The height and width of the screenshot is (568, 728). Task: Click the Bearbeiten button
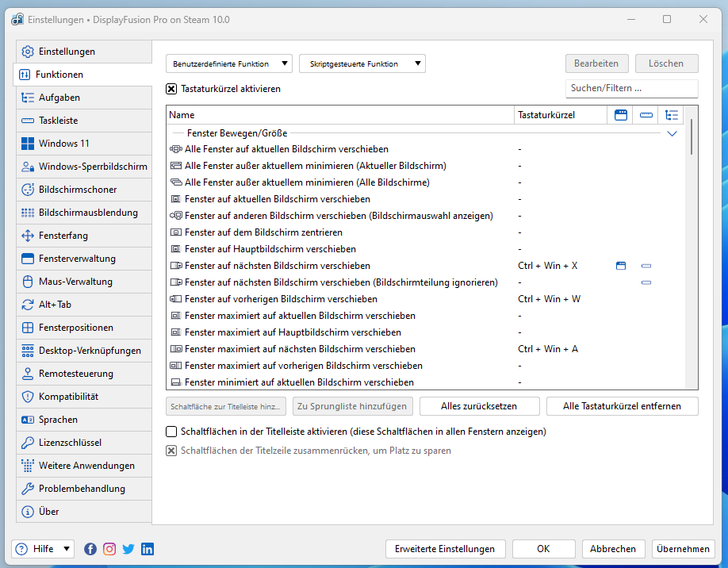pos(596,63)
